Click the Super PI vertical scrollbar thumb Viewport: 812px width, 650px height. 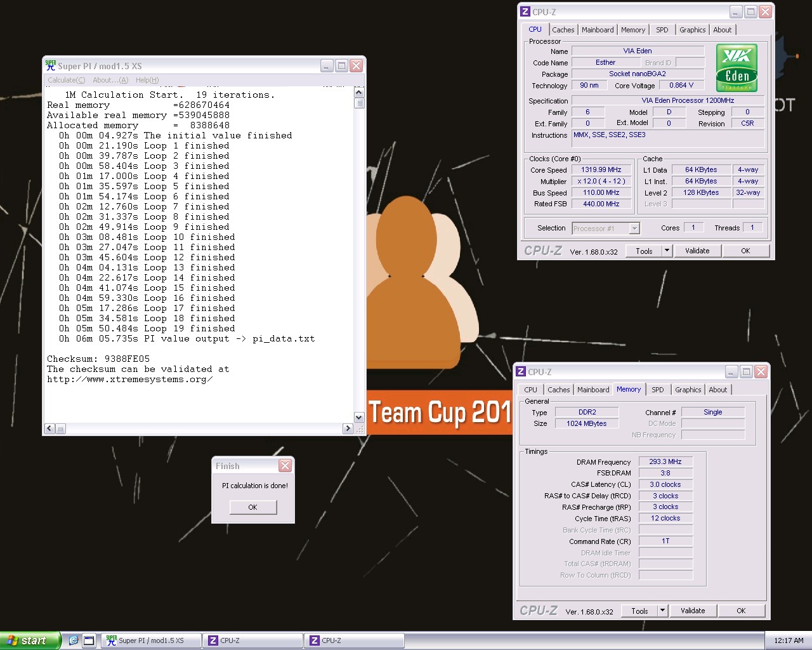click(359, 103)
